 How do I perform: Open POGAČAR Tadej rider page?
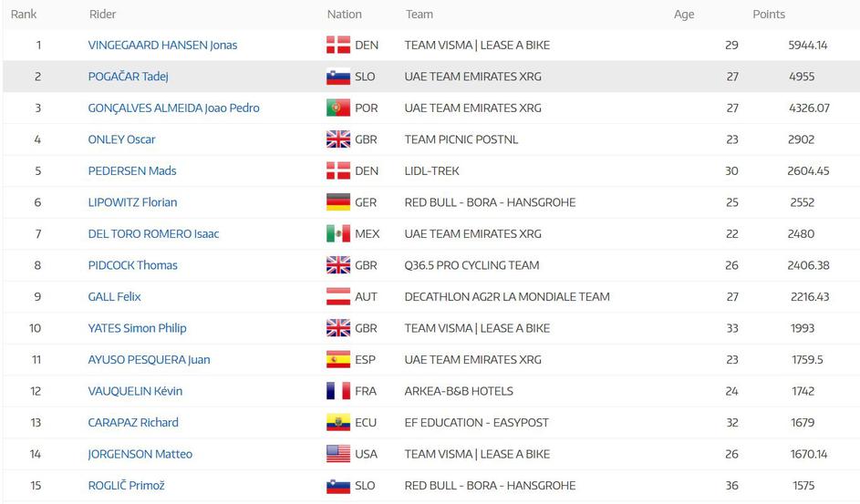(x=128, y=77)
